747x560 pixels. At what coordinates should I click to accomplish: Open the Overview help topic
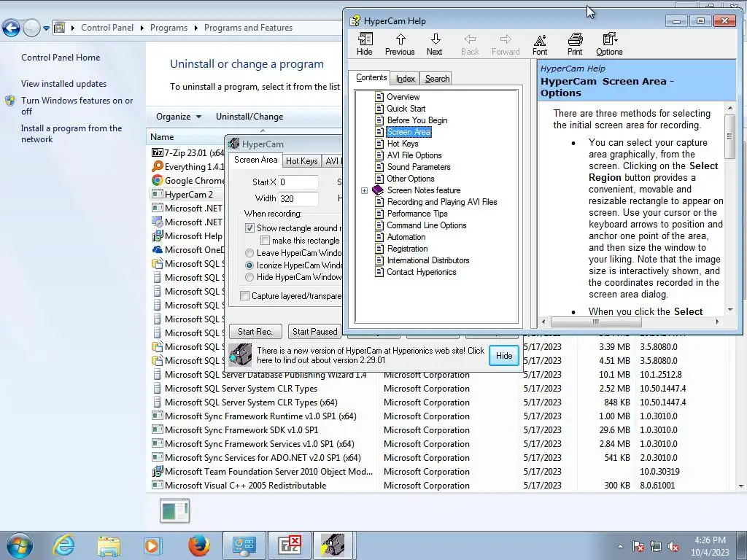click(403, 97)
